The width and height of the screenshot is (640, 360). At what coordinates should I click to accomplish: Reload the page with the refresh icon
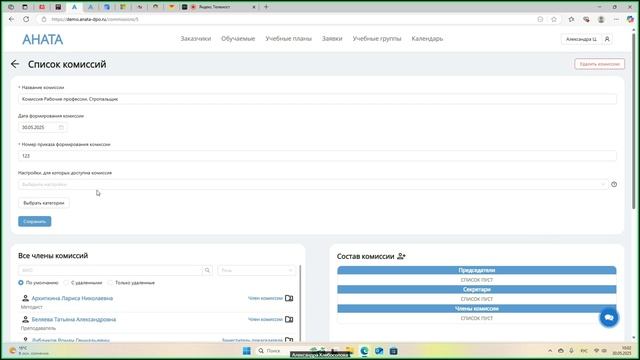pos(26,19)
